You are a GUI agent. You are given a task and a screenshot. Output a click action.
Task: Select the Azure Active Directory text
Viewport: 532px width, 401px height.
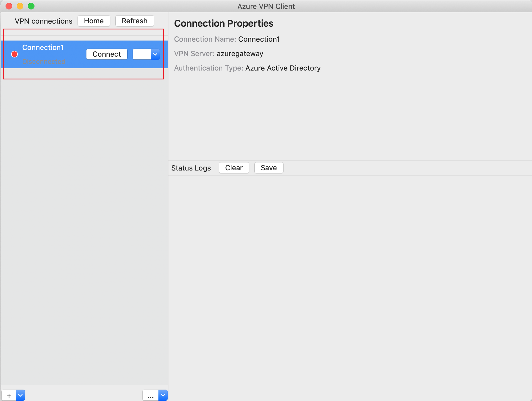pyautogui.click(x=283, y=68)
